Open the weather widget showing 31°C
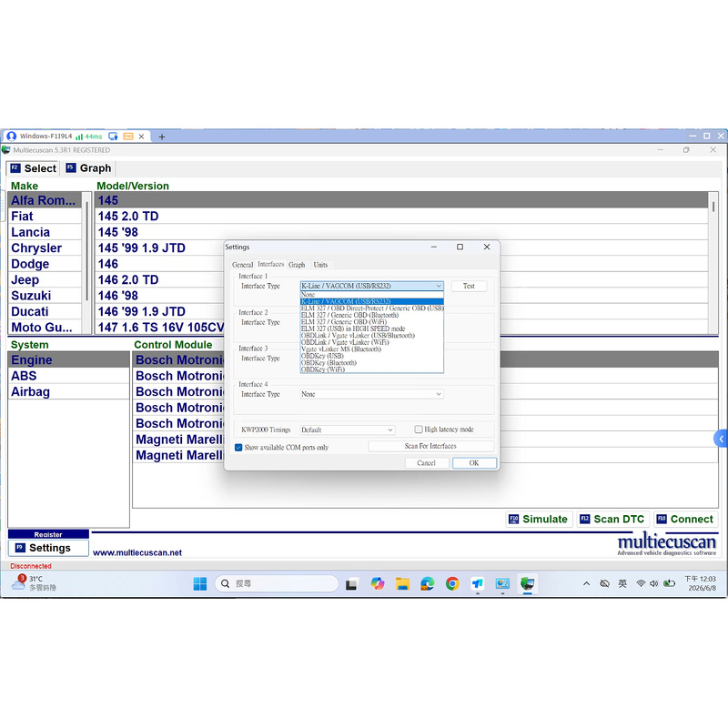 click(x=34, y=583)
